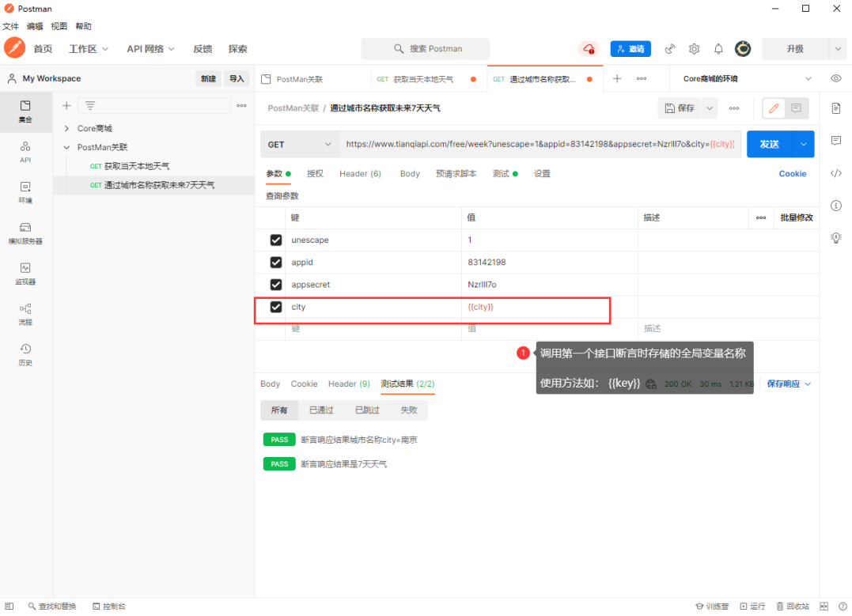Open the code snippet icon
The width and height of the screenshot is (852, 616).
click(836, 173)
